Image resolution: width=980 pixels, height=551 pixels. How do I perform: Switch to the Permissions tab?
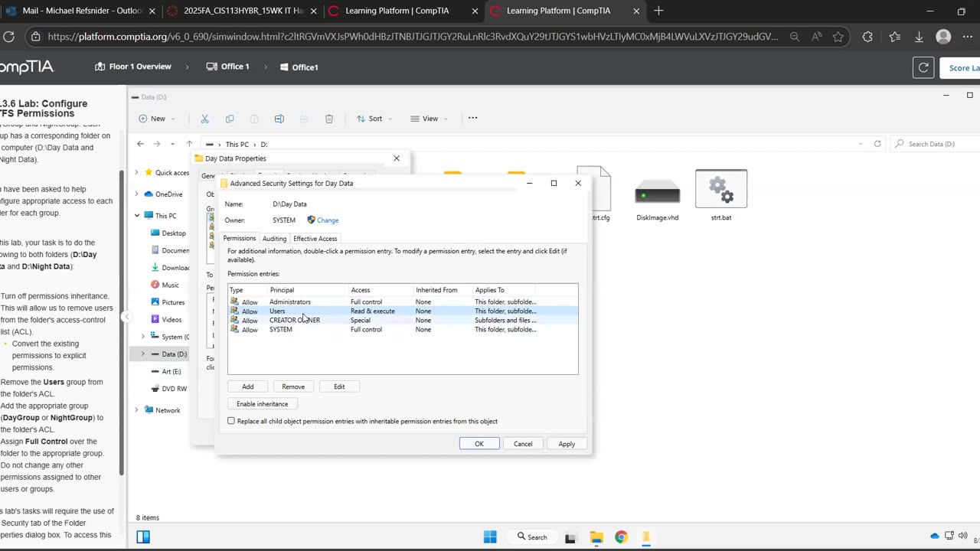tap(240, 238)
